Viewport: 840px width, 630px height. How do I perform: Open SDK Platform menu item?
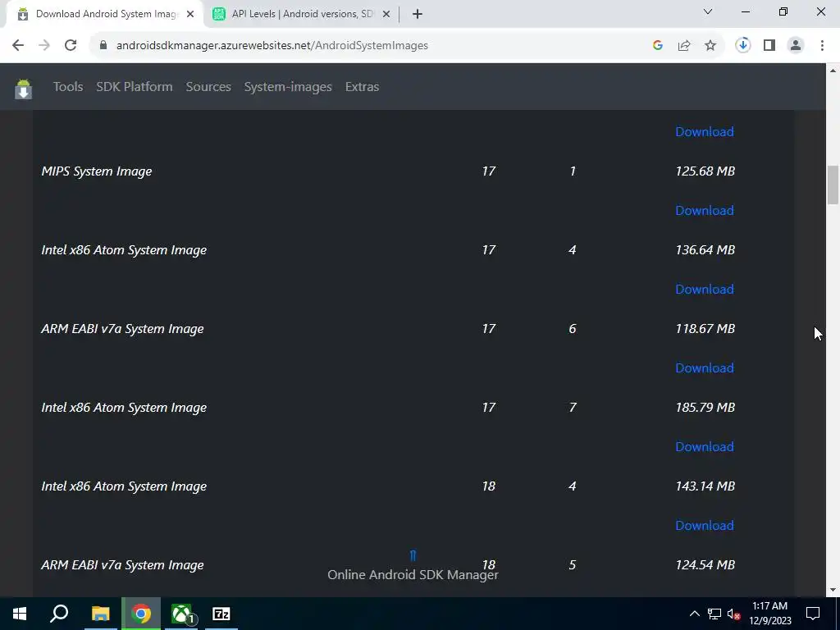tap(135, 87)
